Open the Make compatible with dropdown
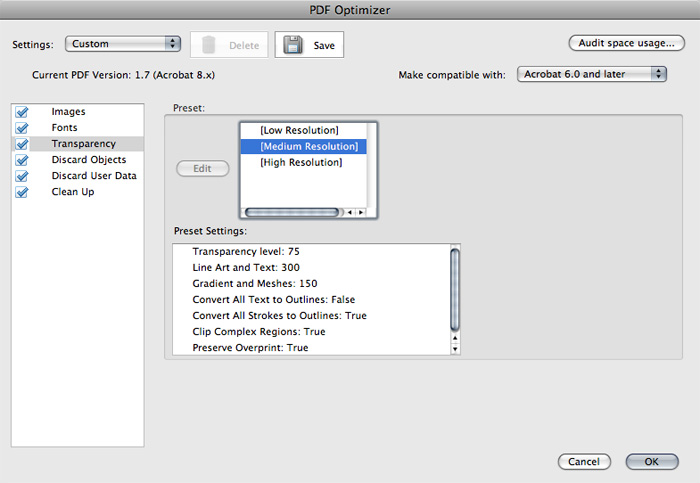700x483 pixels. tap(592, 74)
